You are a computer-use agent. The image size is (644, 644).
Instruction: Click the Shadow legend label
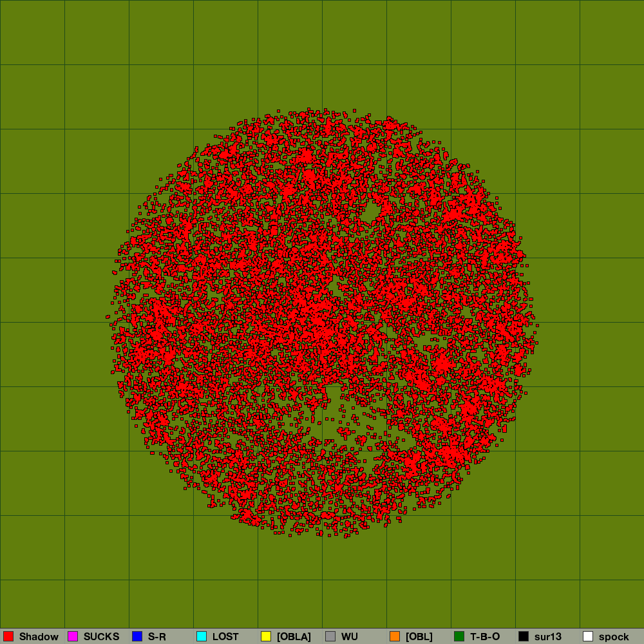pyautogui.click(x=39, y=637)
